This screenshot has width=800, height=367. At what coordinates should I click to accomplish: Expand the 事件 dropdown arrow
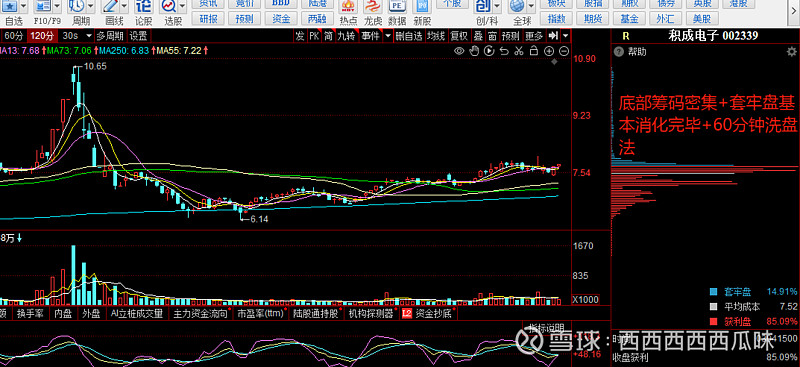[x=388, y=36]
